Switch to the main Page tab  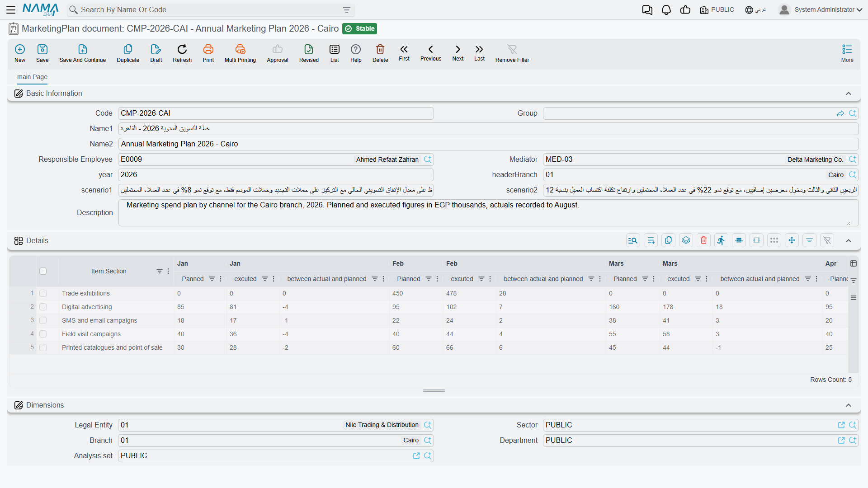[x=32, y=77]
